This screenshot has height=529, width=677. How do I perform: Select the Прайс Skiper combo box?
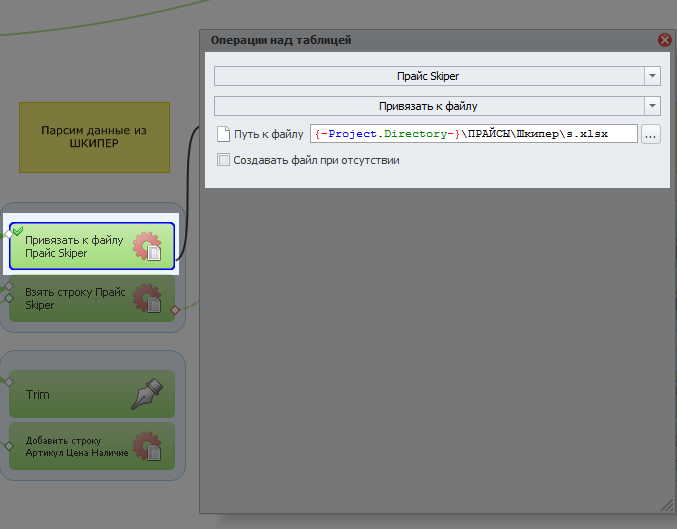(x=437, y=76)
